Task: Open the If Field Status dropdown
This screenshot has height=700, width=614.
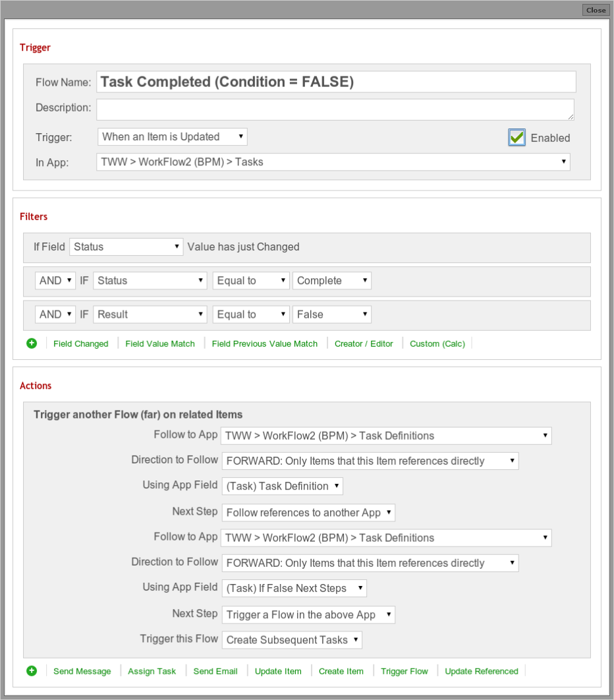Action: point(126,247)
